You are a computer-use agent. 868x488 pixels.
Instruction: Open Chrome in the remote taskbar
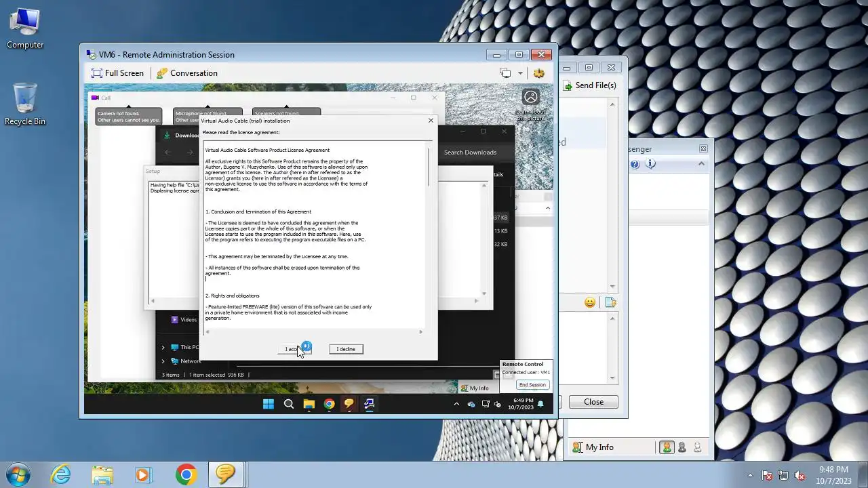coord(329,404)
